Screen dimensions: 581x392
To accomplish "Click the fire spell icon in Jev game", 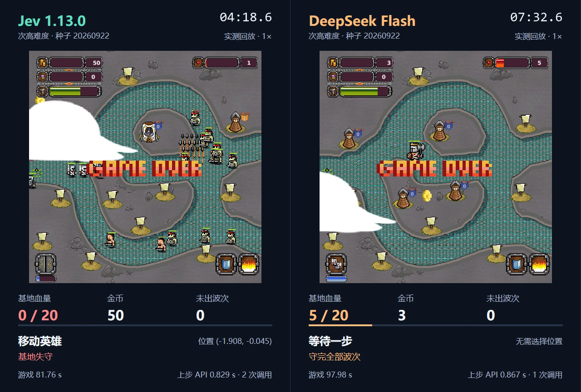I will pyautogui.click(x=249, y=264).
